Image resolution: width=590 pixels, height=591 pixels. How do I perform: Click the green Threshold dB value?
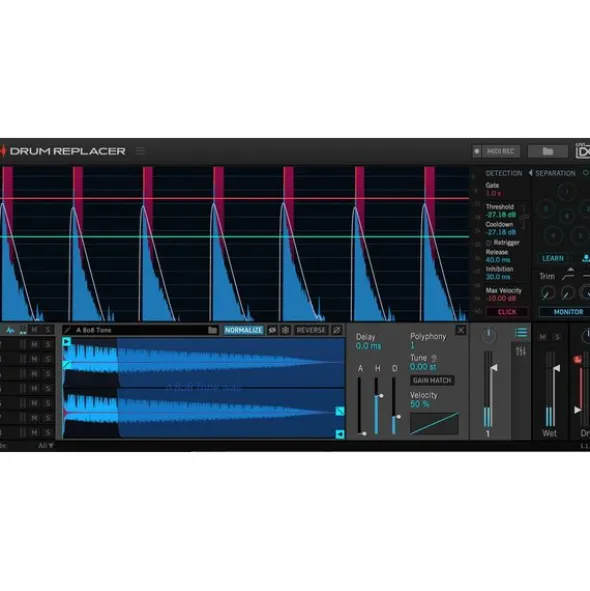point(501,215)
